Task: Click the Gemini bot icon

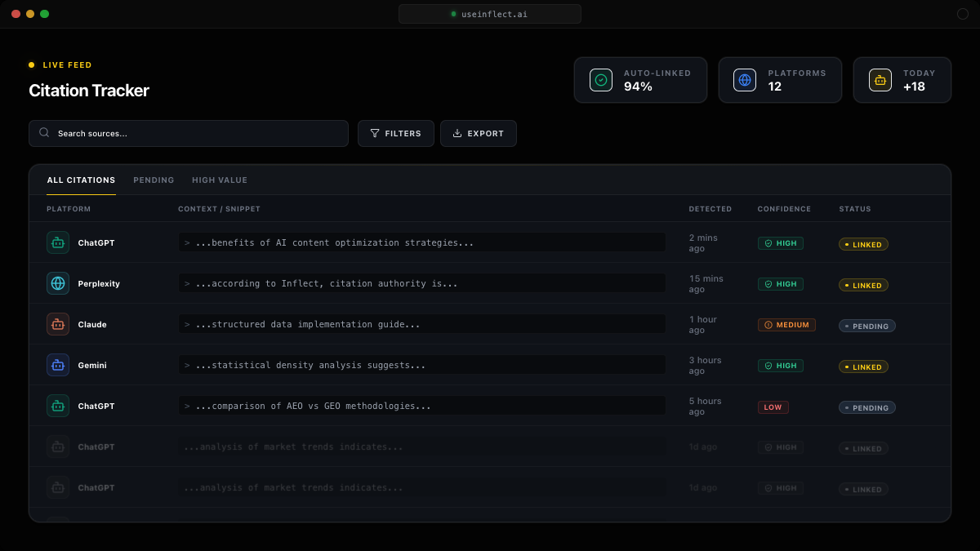Action: [x=58, y=365]
